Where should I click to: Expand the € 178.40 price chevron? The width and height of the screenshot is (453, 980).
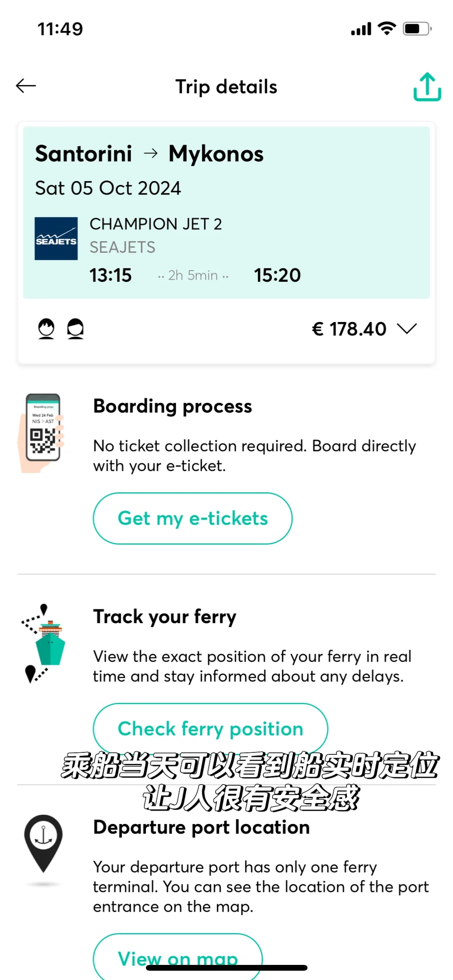pyautogui.click(x=407, y=329)
